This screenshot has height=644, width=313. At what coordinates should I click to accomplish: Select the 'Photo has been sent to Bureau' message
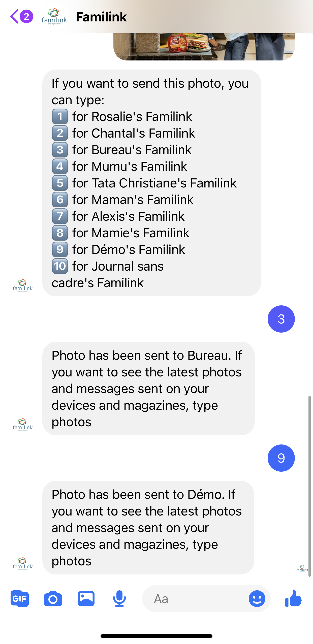(148, 389)
